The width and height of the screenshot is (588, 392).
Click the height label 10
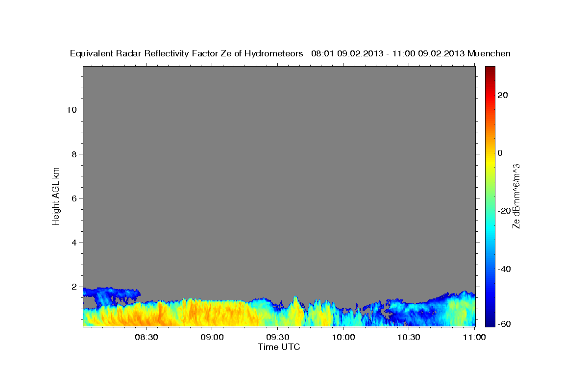point(73,110)
